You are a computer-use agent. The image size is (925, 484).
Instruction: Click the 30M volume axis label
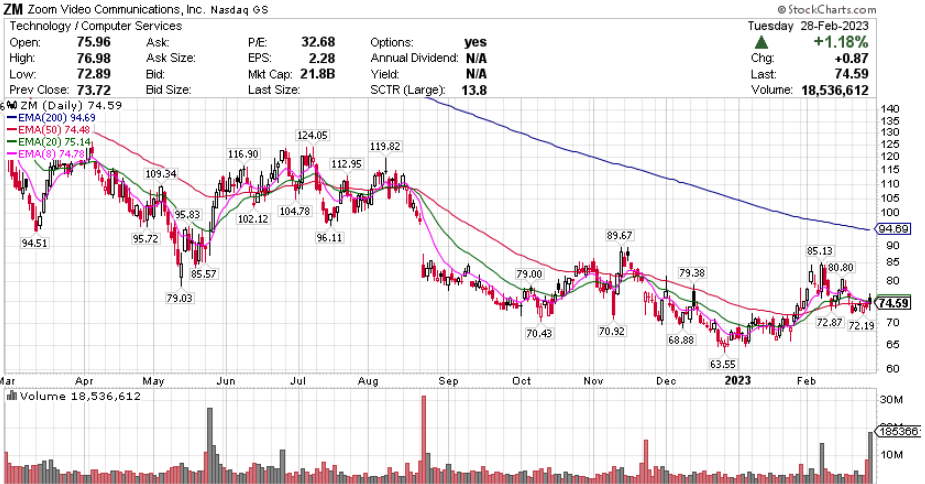pos(891,400)
